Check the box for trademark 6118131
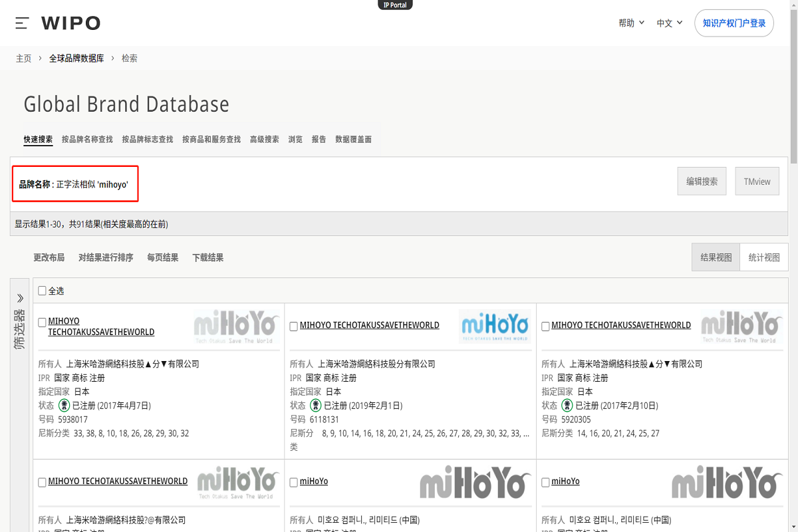Viewport: 798px width, 532px height. [x=294, y=327]
